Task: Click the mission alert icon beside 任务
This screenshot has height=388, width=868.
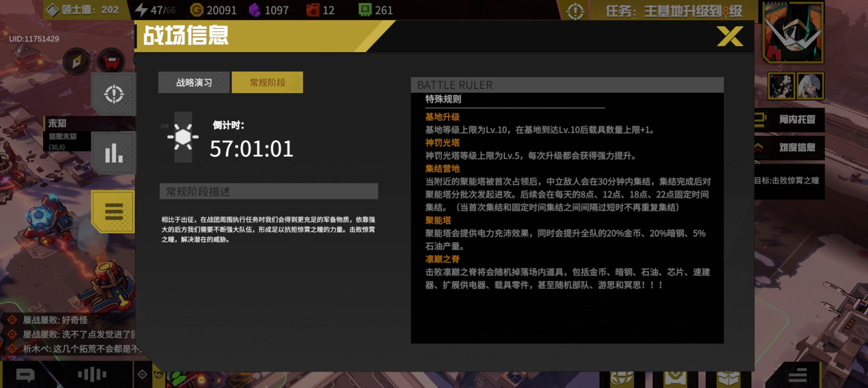Action: tap(575, 11)
